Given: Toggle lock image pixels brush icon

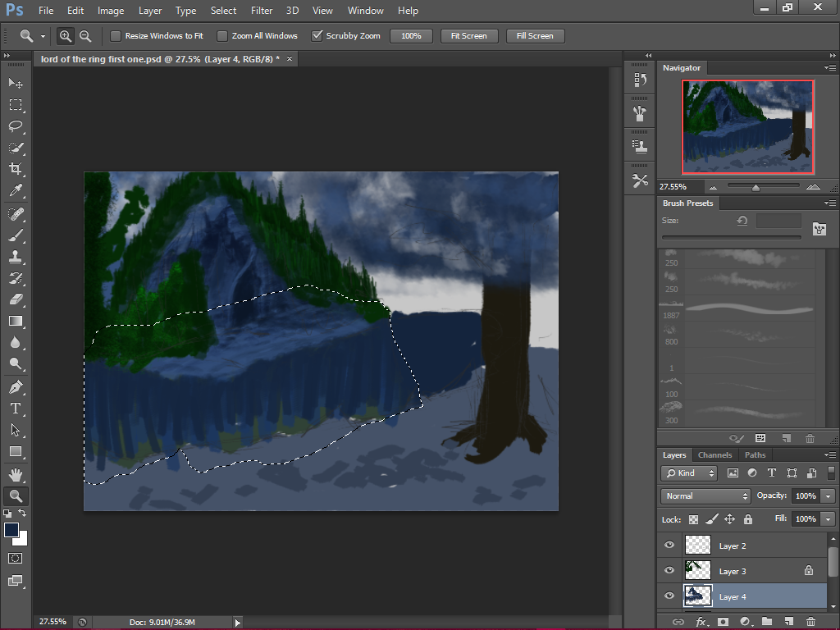Looking at the screenshot, I should [x=712, y=519].
